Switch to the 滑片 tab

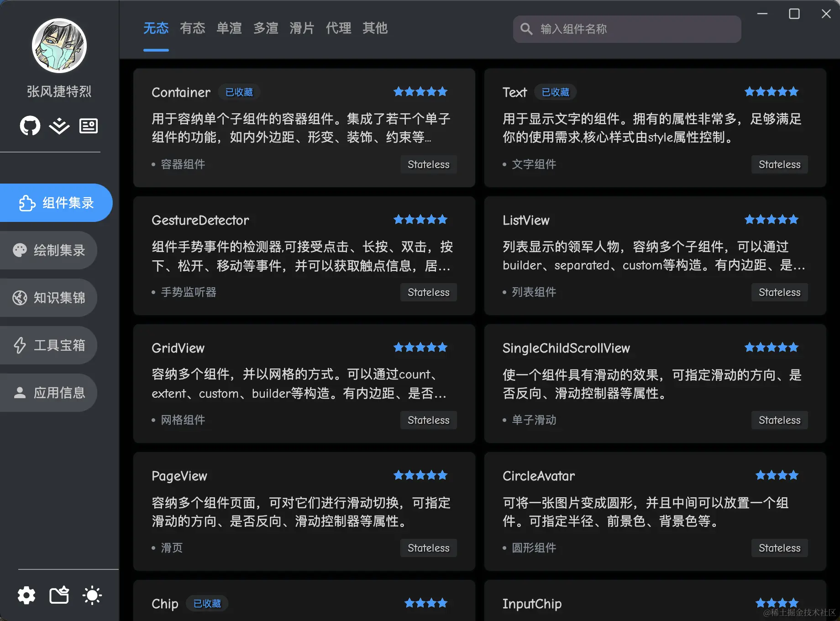point(302,28)
